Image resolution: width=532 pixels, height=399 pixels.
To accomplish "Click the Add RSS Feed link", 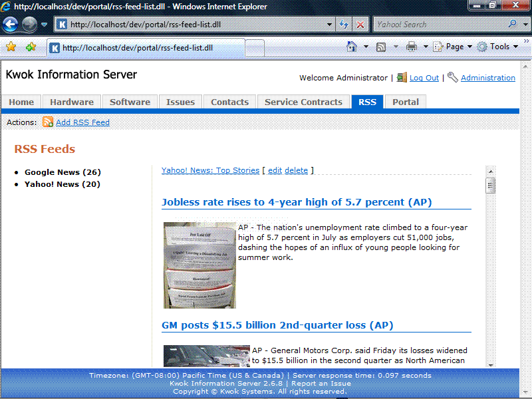I will pyautogui.click(x=82, y=122).
